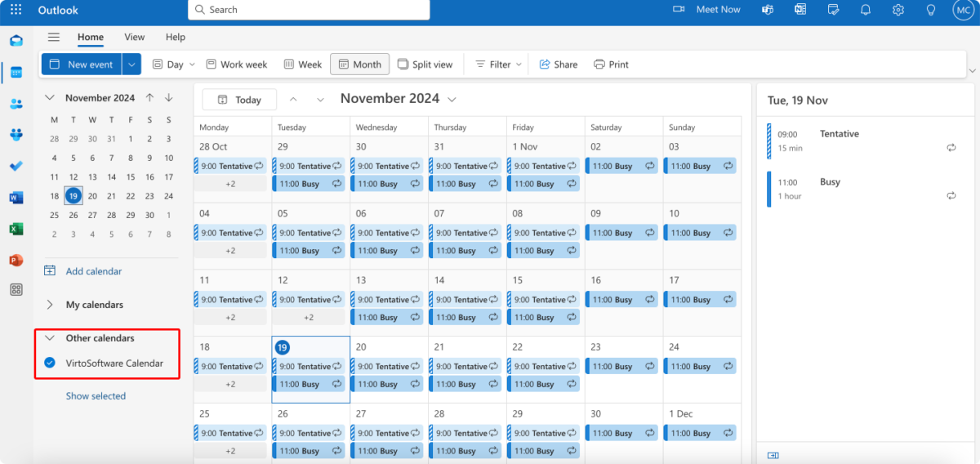Open Teams chat icon in header
The height and width of the screenshot is (464, 980).
coord(768,10)
